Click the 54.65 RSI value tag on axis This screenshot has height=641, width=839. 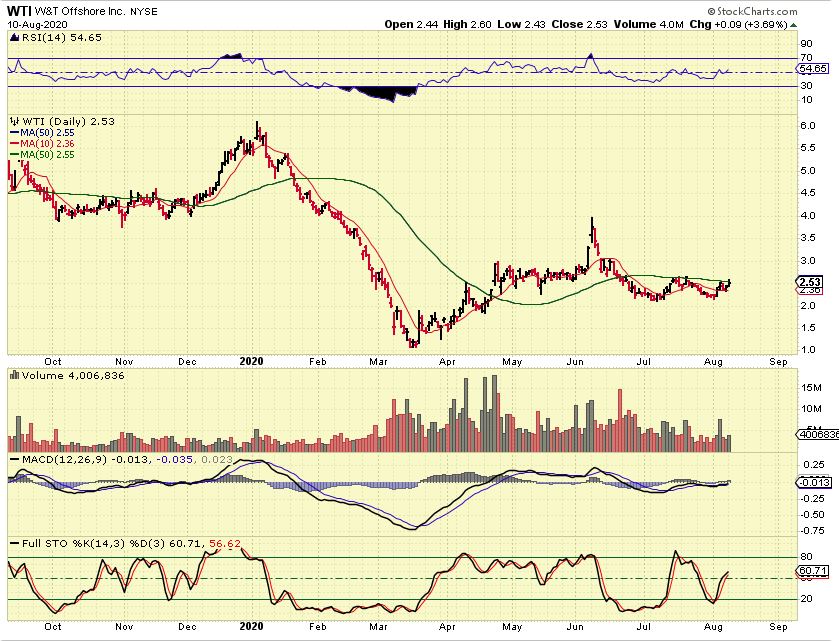point(813,68)
